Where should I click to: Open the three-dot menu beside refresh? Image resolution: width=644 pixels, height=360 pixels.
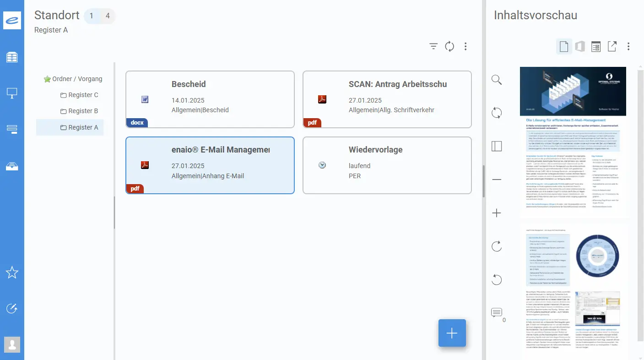(465, 46)
